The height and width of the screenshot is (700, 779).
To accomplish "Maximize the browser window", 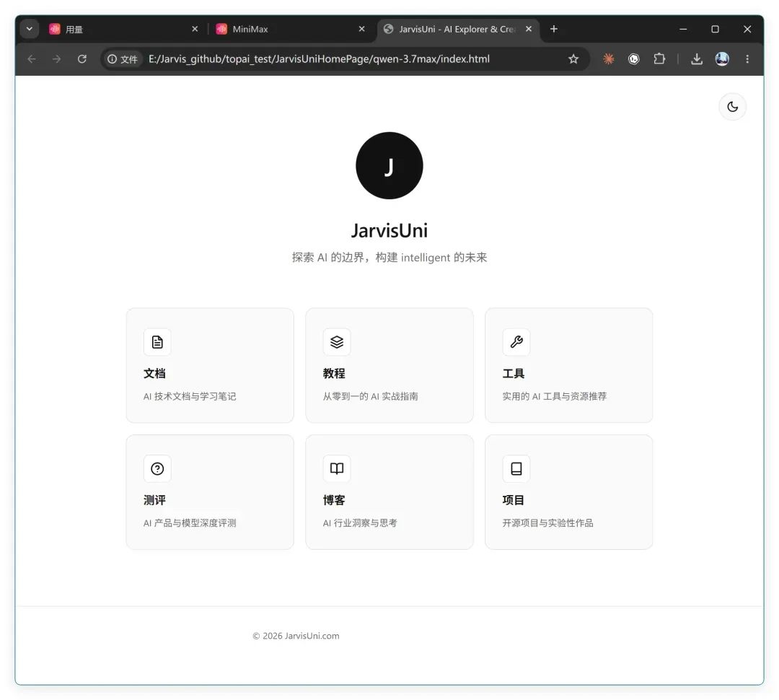I will coord(715,29).
